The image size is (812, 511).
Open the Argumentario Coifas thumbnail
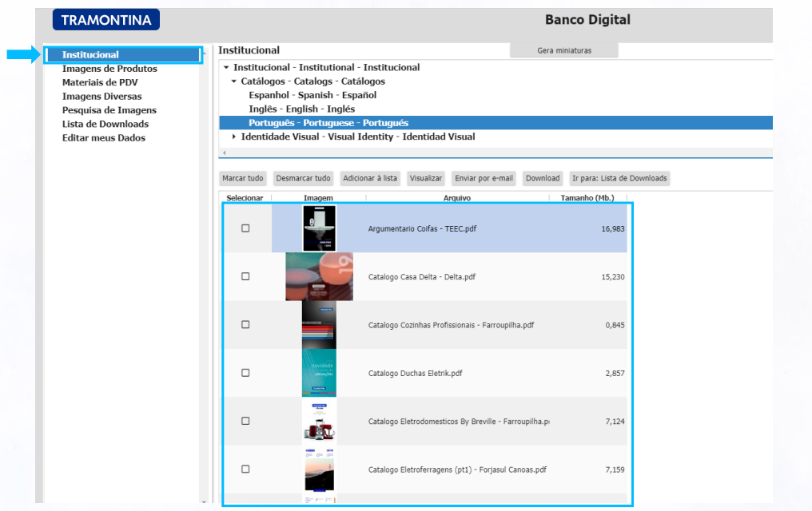[x=319, y=228]
